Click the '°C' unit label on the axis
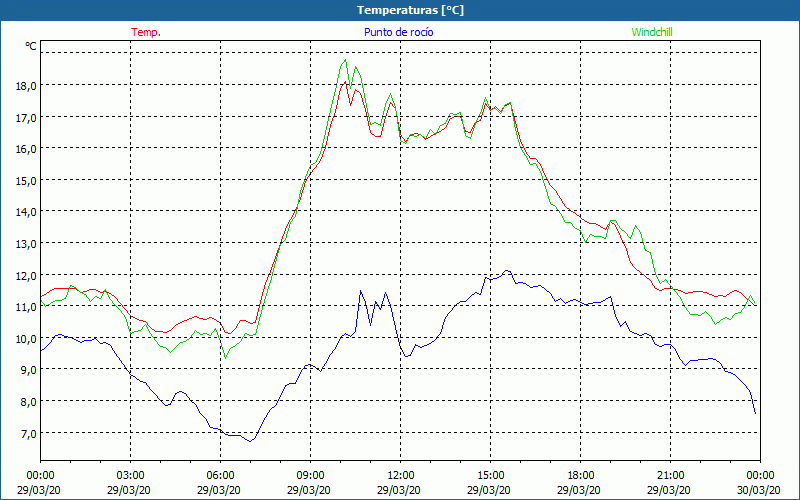This screenshot has height=500, width=800. coord(31,46)
